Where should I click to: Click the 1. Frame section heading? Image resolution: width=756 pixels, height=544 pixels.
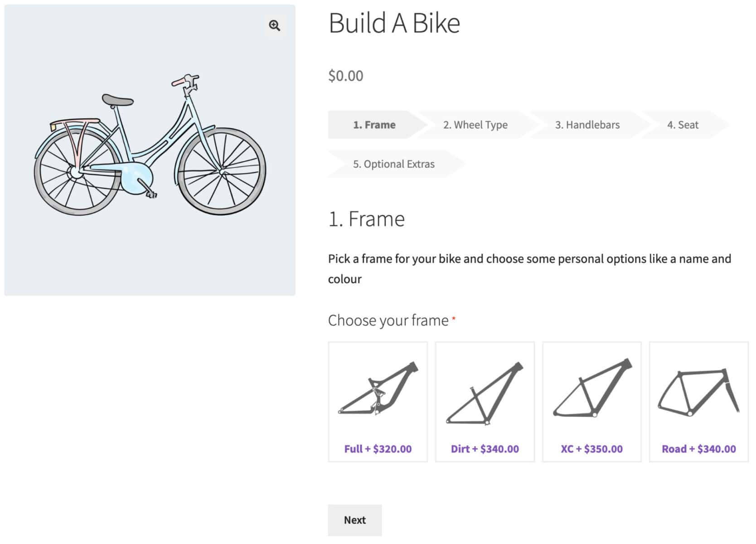[366, 219]
